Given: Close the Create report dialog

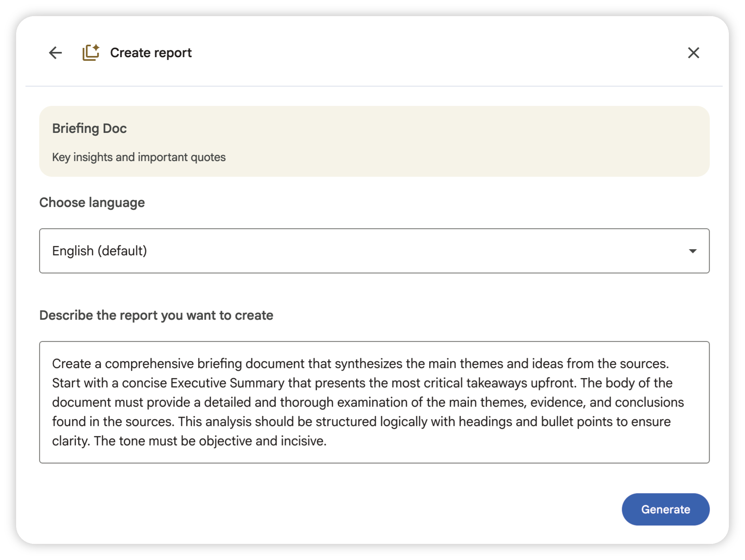Looking at the screenshot, I should pyautogui.click(x=693, y=53).
